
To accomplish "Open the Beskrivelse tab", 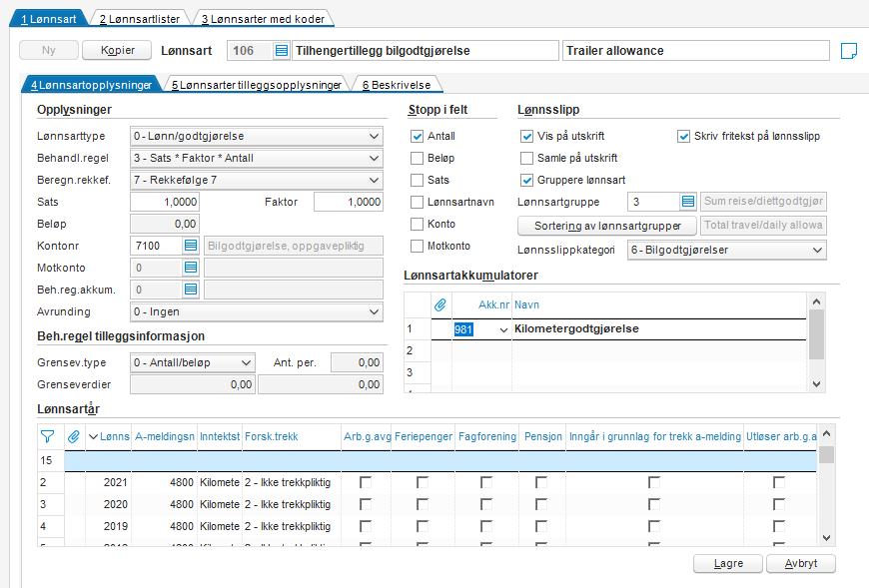I will click(x=397, y=85).
